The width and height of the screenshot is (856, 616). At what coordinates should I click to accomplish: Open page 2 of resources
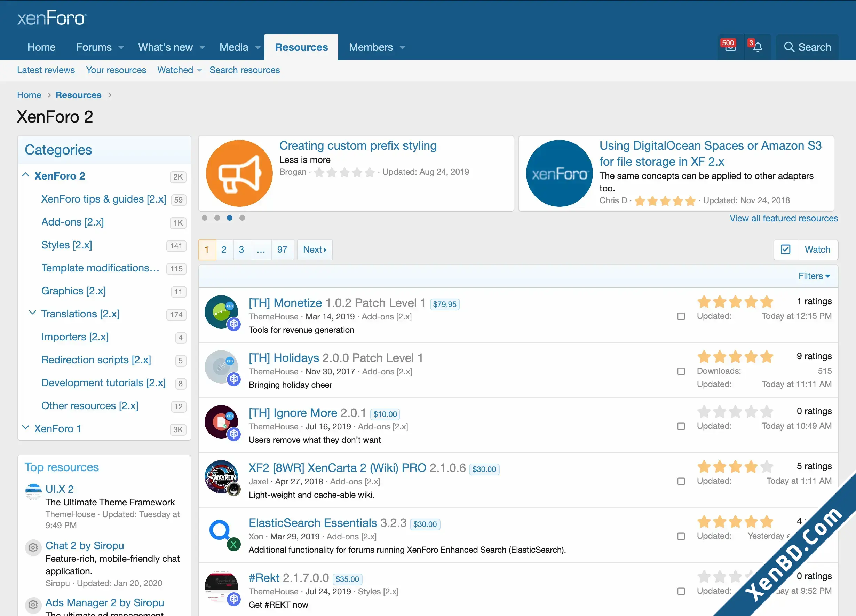pos(224,250)
